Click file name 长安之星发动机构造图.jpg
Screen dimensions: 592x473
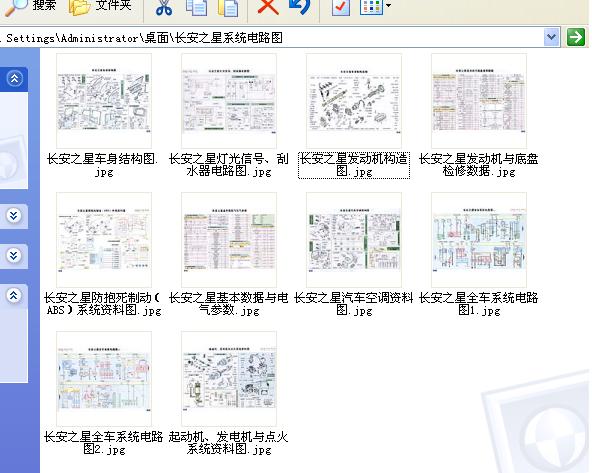[x=354, y=165]
